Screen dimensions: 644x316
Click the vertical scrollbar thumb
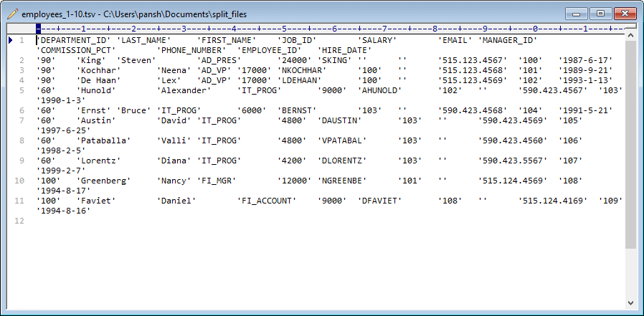click(630, 143)
